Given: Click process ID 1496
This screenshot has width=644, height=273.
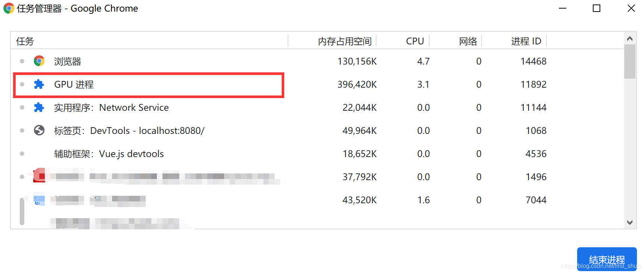Looking at the screenshot, I should [x=536, y=177].
